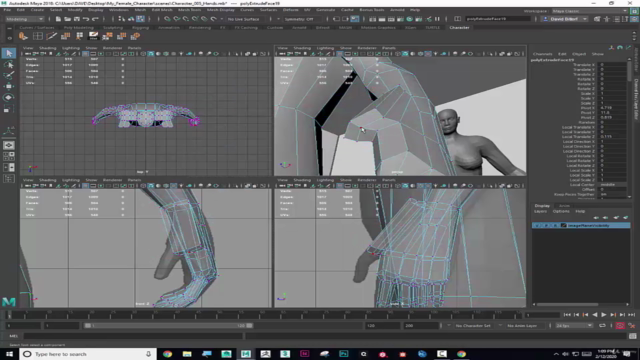Click the Windows search box
This screenshot has width=640, height=360.
tap(88, 354)
